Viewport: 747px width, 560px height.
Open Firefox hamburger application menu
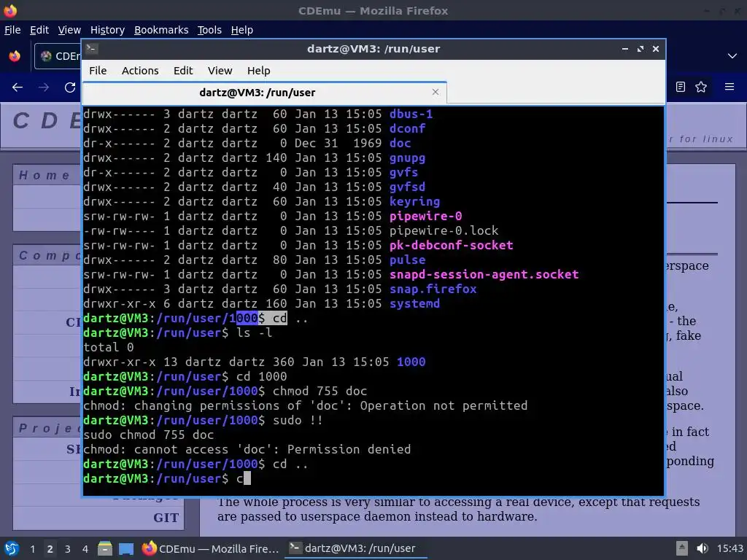[x=729, y=87]
